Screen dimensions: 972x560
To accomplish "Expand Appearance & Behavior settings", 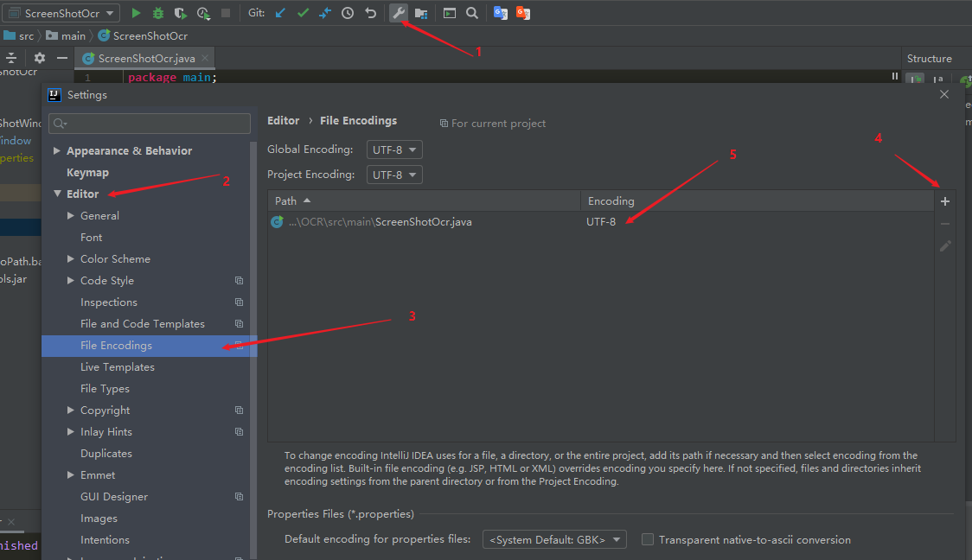I will coord(56,150).
